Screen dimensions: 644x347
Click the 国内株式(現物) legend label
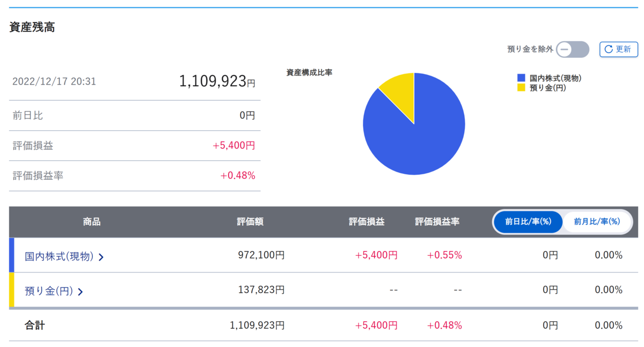click(x=555, y=78)
